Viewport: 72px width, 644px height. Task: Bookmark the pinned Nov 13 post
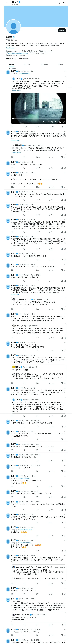pos(62,127)
